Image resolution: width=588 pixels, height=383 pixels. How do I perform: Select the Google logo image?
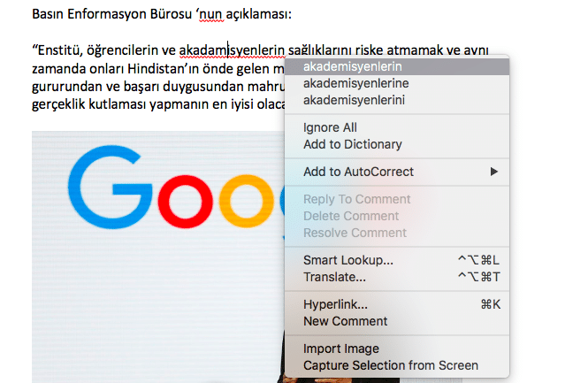click(158, 257)
